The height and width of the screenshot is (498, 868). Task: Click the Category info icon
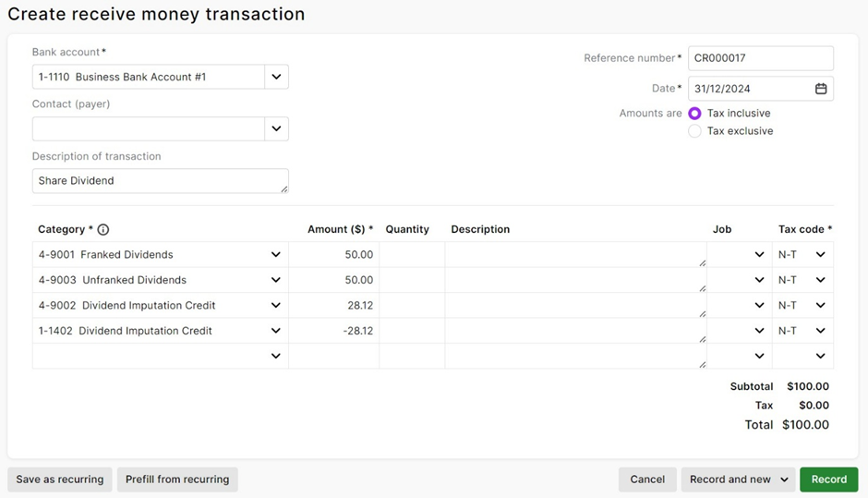103,230
